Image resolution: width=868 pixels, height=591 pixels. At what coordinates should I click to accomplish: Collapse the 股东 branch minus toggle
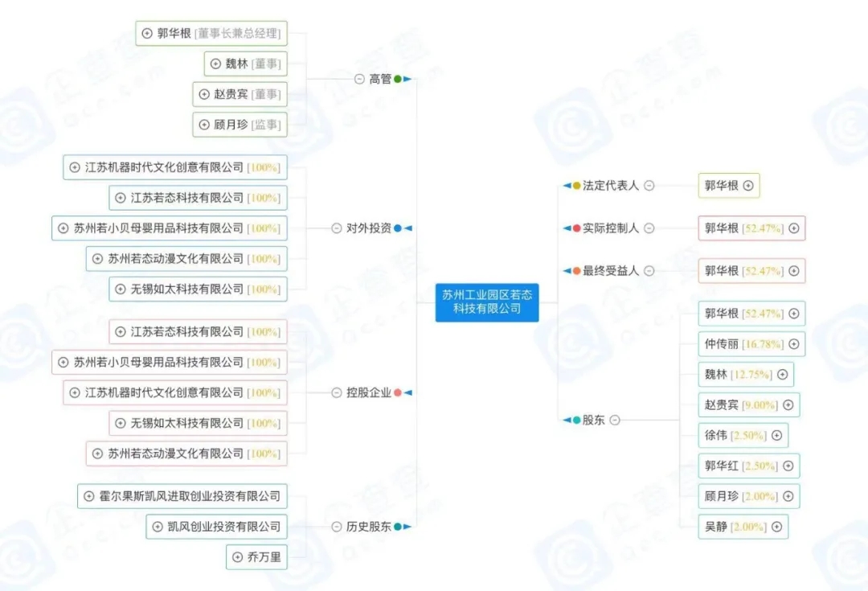[615, 420]
